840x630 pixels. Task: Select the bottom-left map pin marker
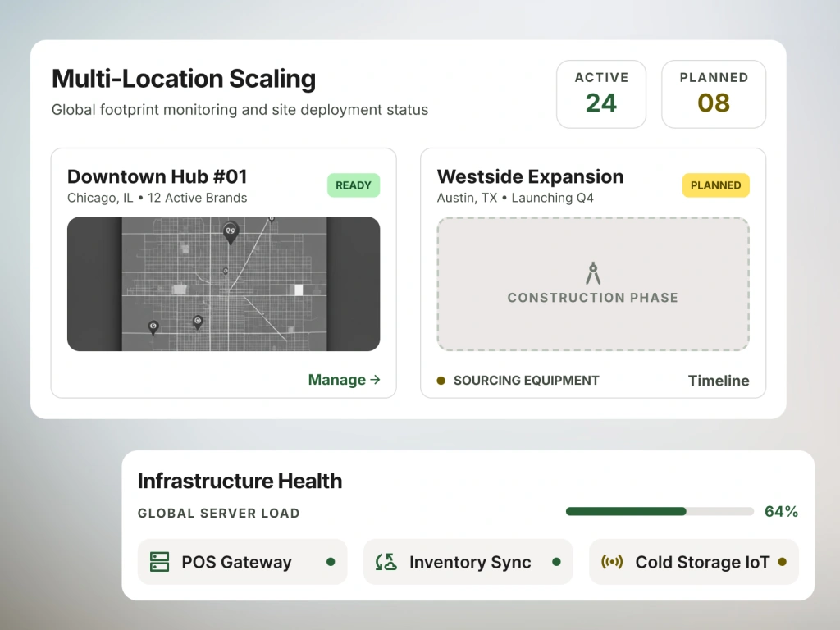click(153, 328)
